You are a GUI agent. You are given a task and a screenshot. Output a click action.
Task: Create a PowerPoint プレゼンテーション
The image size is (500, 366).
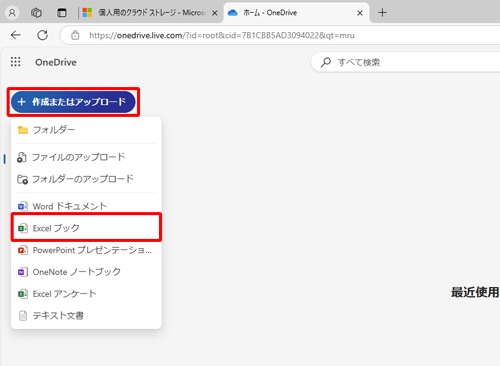[86, 250]
